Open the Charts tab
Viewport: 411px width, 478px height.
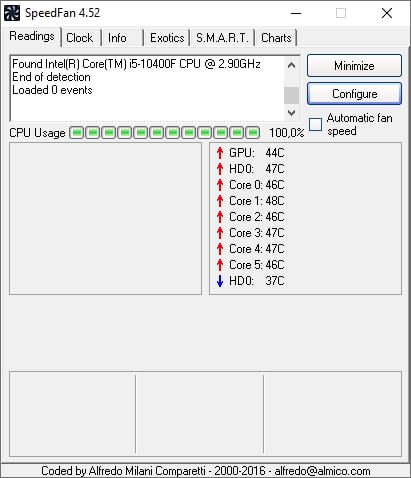(x=276, y=38)
